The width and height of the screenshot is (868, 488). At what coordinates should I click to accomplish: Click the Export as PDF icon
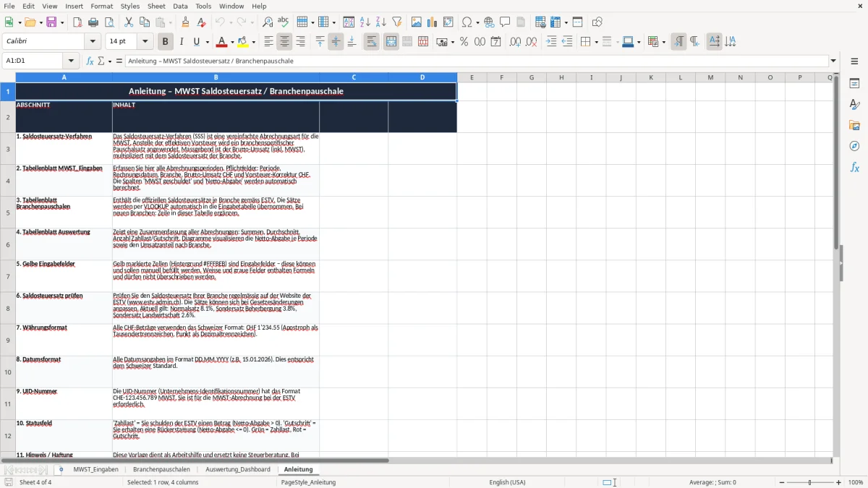pos(77,22)
